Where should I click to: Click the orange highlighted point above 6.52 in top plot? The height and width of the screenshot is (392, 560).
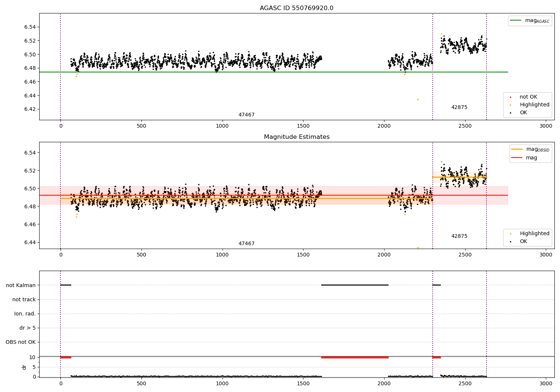pyautogui.click(x=441, y=34)
